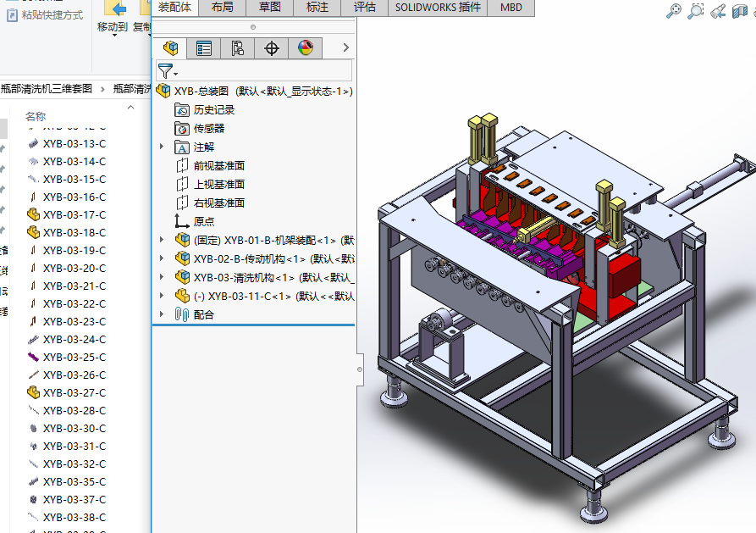
Task: Click the 历史记录 history folder icon
Action: (182, 110)
